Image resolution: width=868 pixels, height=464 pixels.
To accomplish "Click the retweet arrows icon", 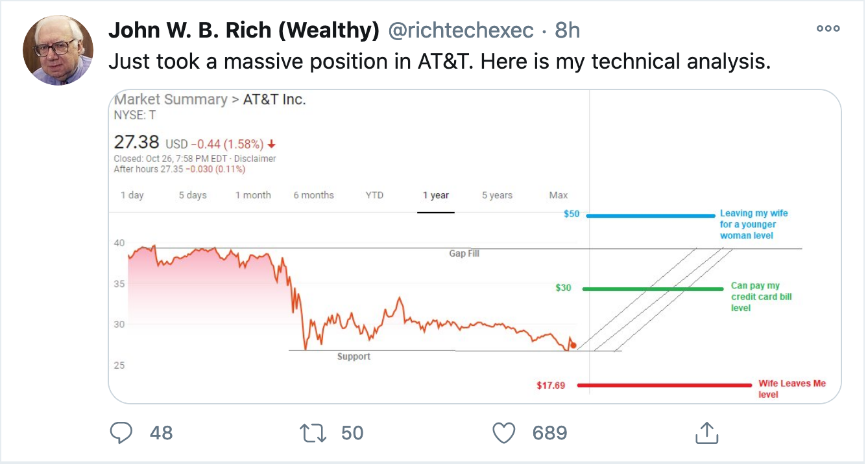I will [313, 432].
